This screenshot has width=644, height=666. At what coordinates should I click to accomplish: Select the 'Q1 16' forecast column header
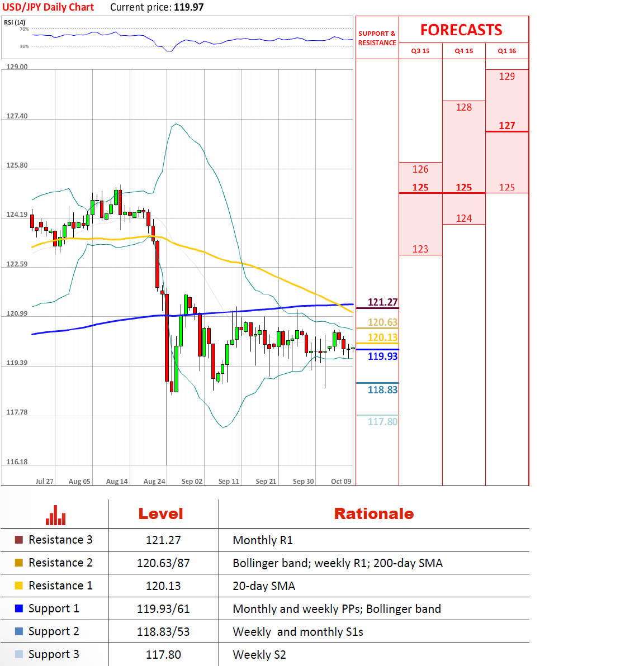[x=507, y=51]
